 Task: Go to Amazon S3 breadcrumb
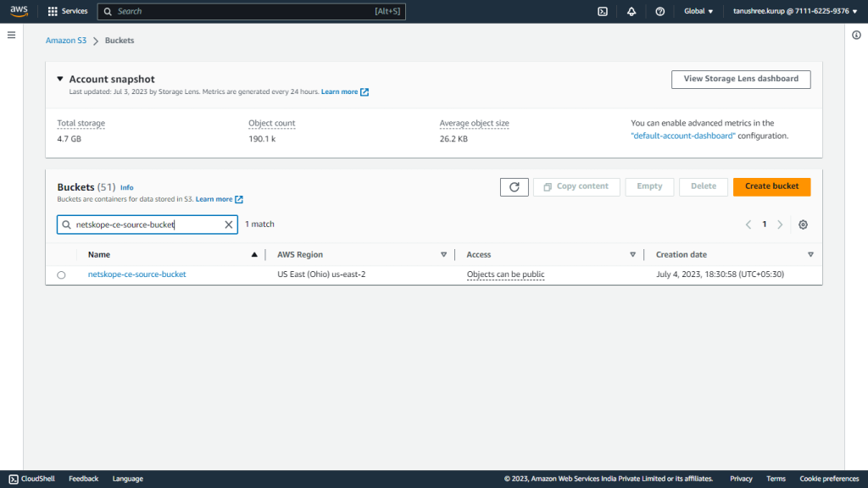click(66, 41)
